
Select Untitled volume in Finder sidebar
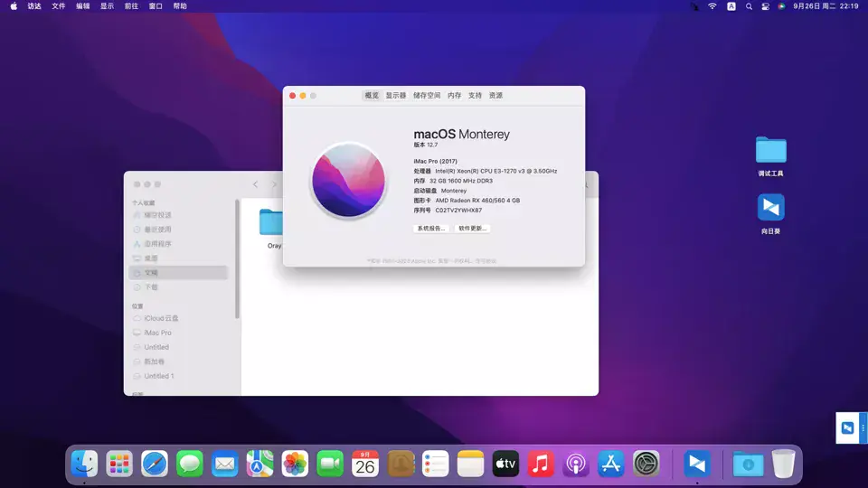coord(178,347)
